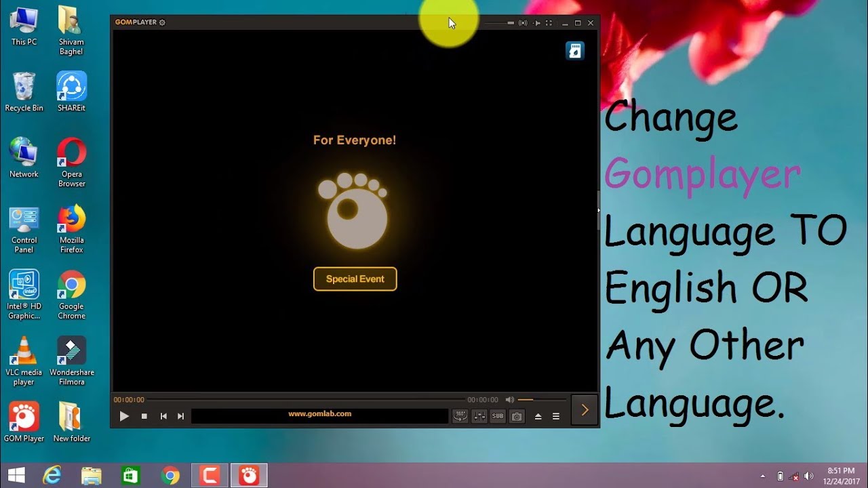This screenshot has width=868, height=488.
Task: Adjust the window transparency slider in title bar
Action: click(x=498, y=23)
